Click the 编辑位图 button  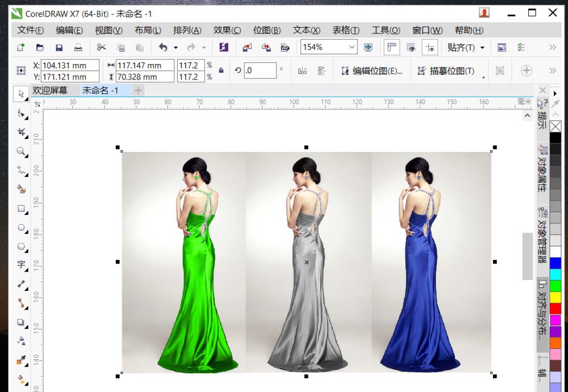coord(371,69)
